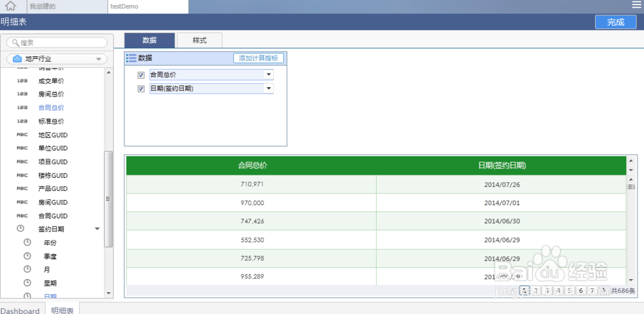Click ABC text icon for 产品GUID
644x314 pixels.
22,189
